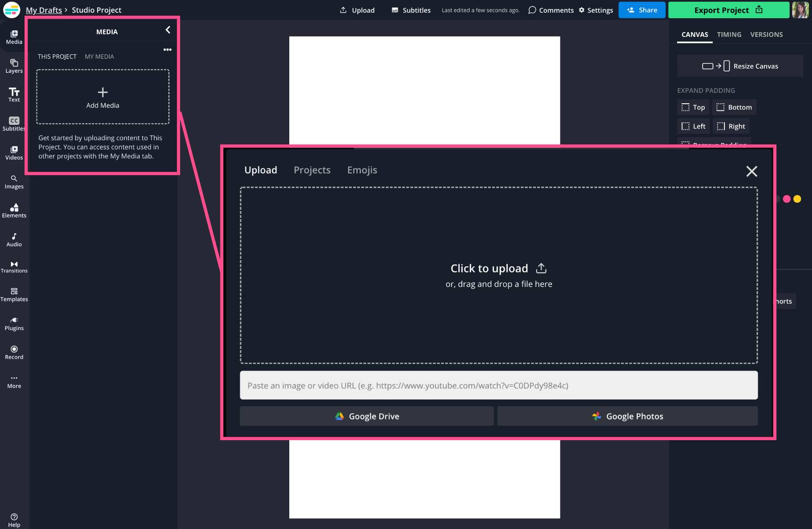Switch to the My Media tab
This screenshot has height=529, width=812.
click(x=99, y=57)
